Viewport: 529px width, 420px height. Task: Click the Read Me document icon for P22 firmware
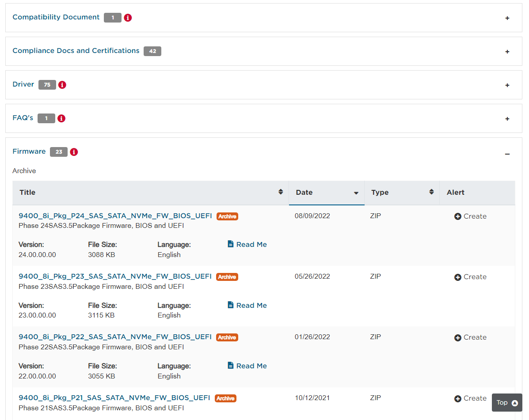[x=230, y=366]
